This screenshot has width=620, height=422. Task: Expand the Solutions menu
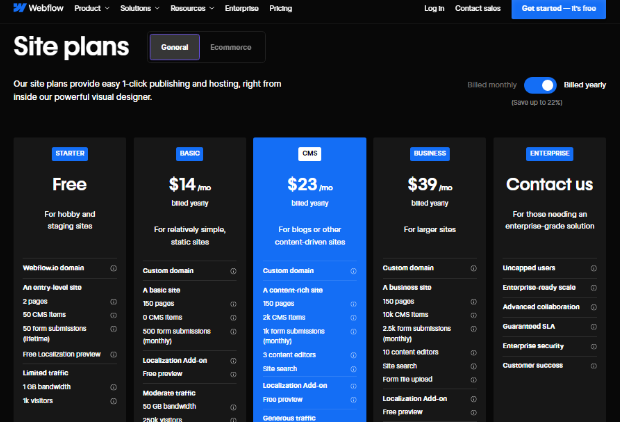[140, 8]
